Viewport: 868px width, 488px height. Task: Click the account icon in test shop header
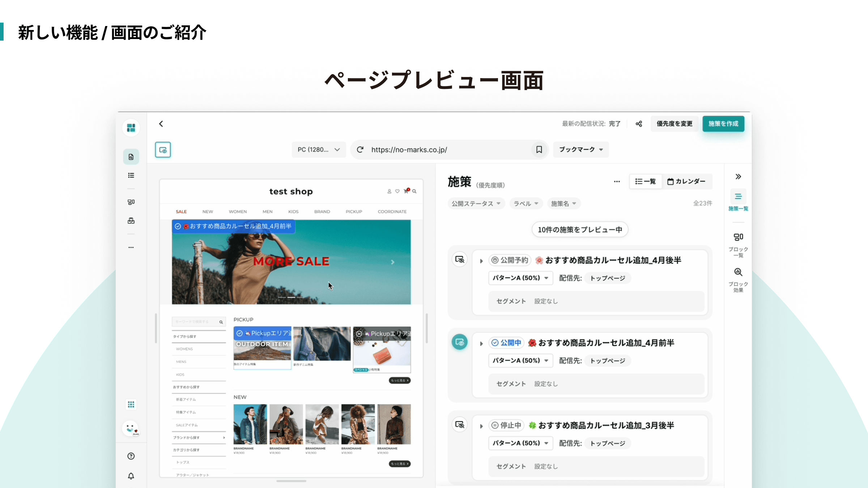click(389, 191)
